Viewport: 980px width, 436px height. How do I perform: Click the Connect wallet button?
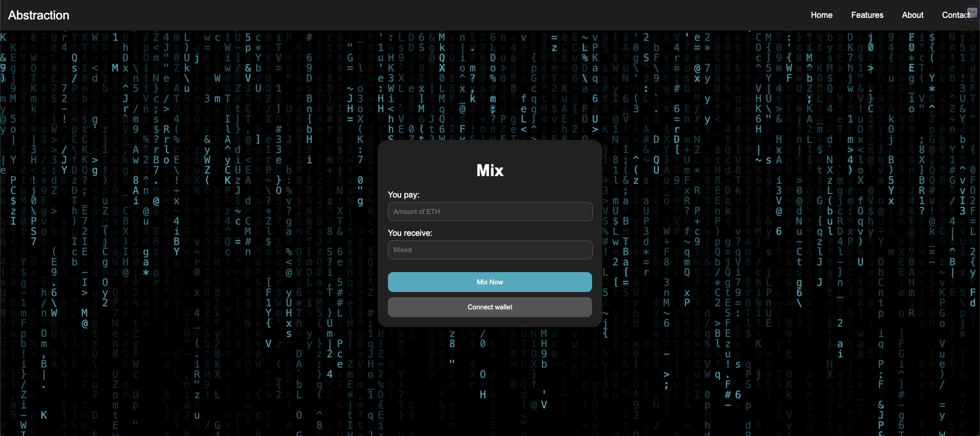(x=490, y=307)
